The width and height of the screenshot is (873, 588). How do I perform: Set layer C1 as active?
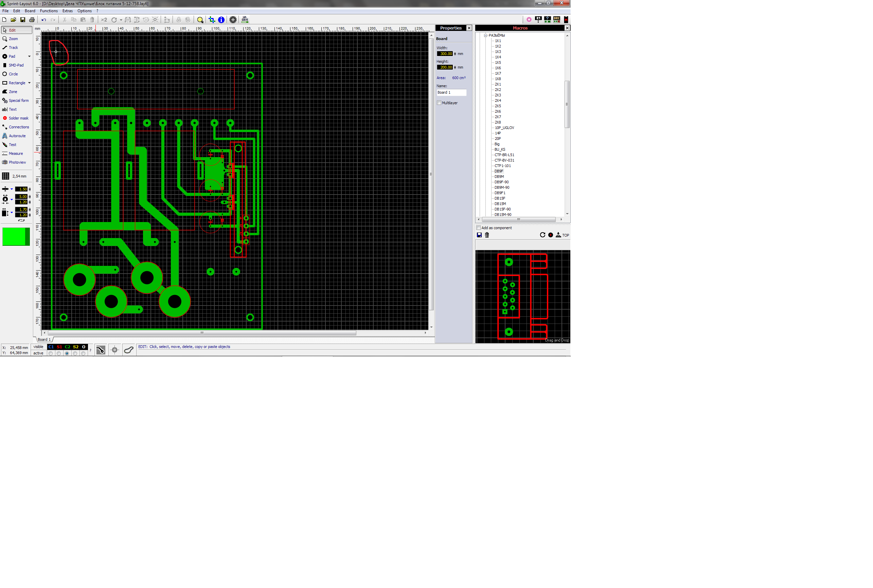51,353
